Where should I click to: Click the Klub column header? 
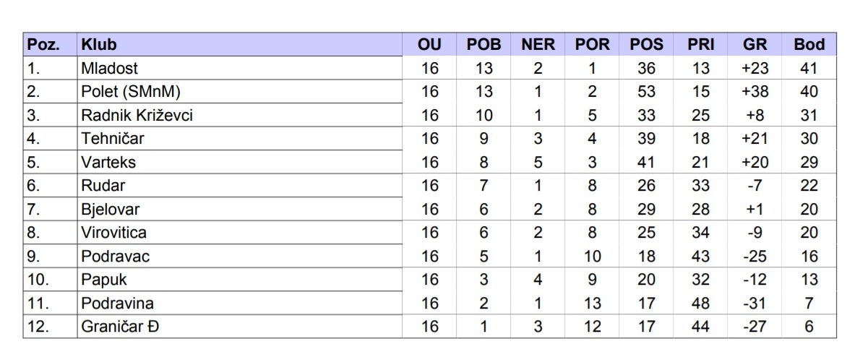tap(100, 44)
